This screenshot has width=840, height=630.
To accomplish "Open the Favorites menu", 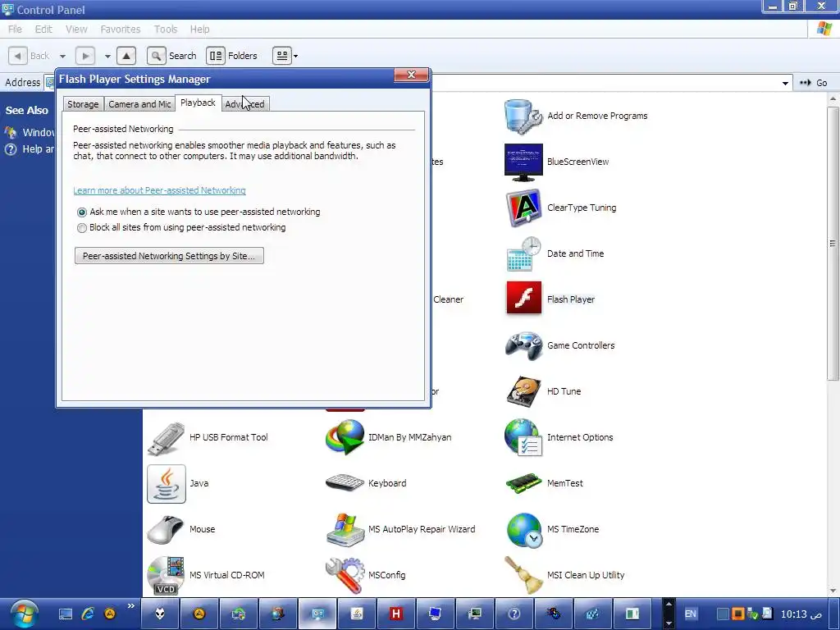I will [x=121, y=30].
